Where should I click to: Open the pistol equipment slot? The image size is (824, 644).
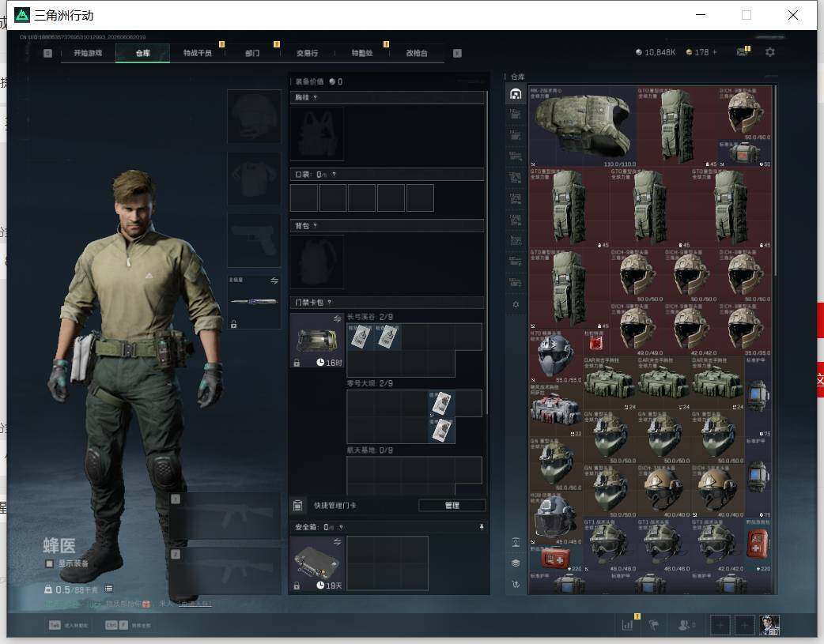tap(254, 240)
